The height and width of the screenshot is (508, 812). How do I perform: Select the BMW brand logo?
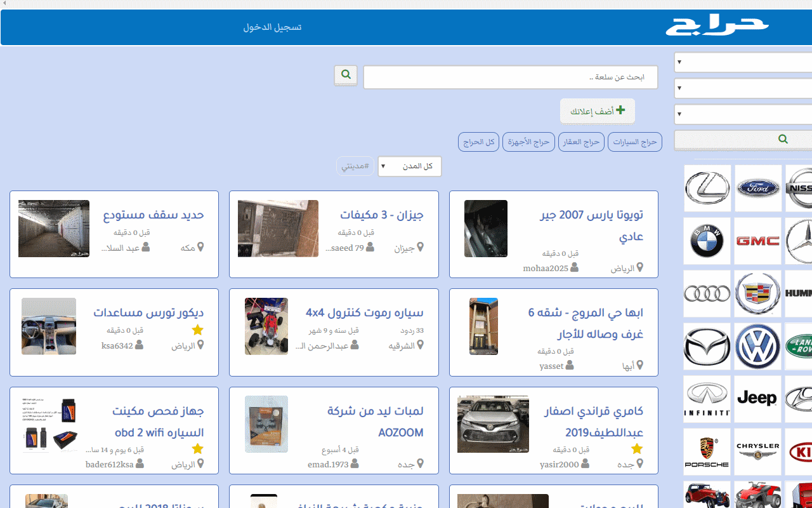click(x=707, y=241)
